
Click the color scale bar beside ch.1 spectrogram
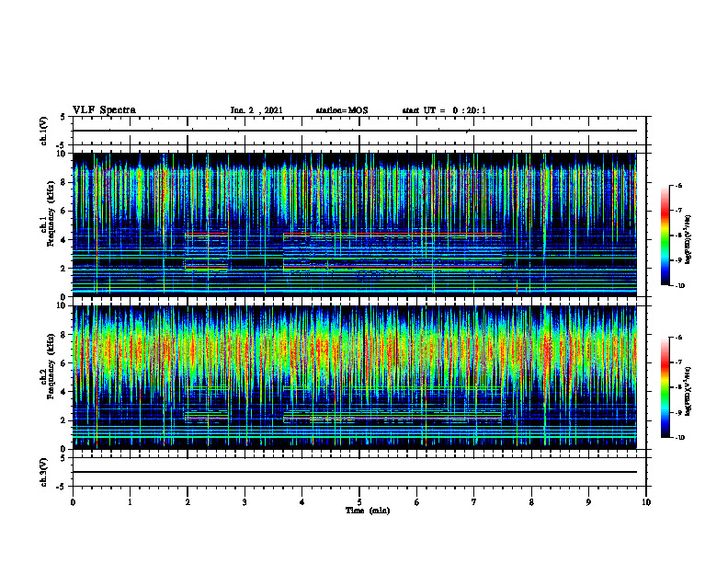[665, 236]
